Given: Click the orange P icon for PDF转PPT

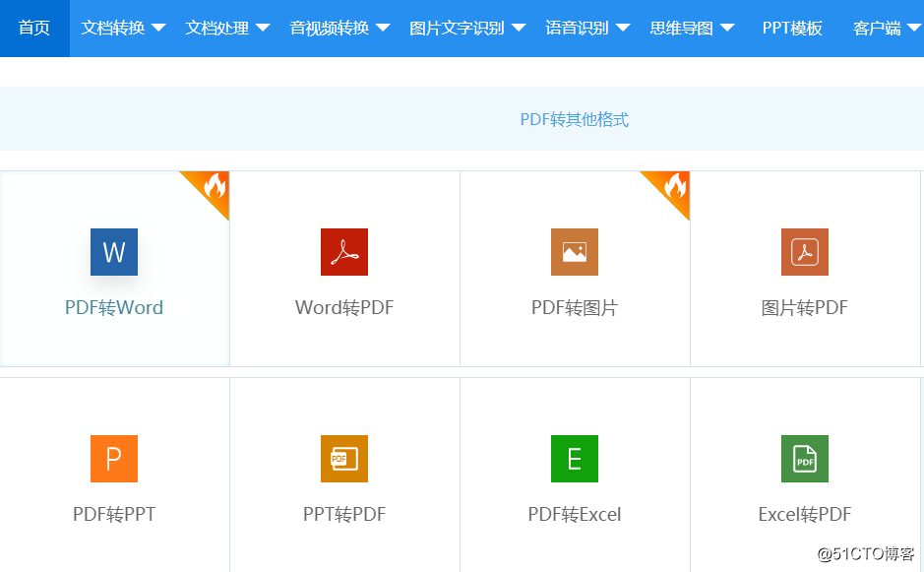Looking at the screenshot, I should coord(114,459).
